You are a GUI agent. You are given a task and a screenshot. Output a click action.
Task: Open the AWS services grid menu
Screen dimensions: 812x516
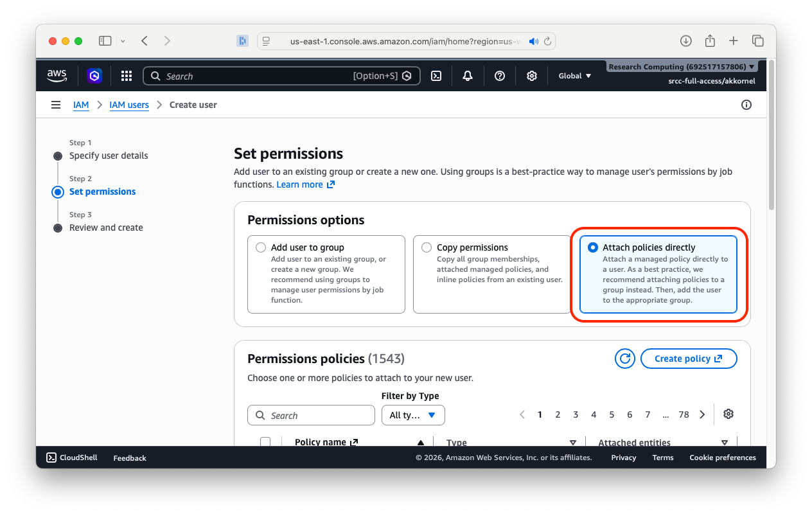pos(127,76)
